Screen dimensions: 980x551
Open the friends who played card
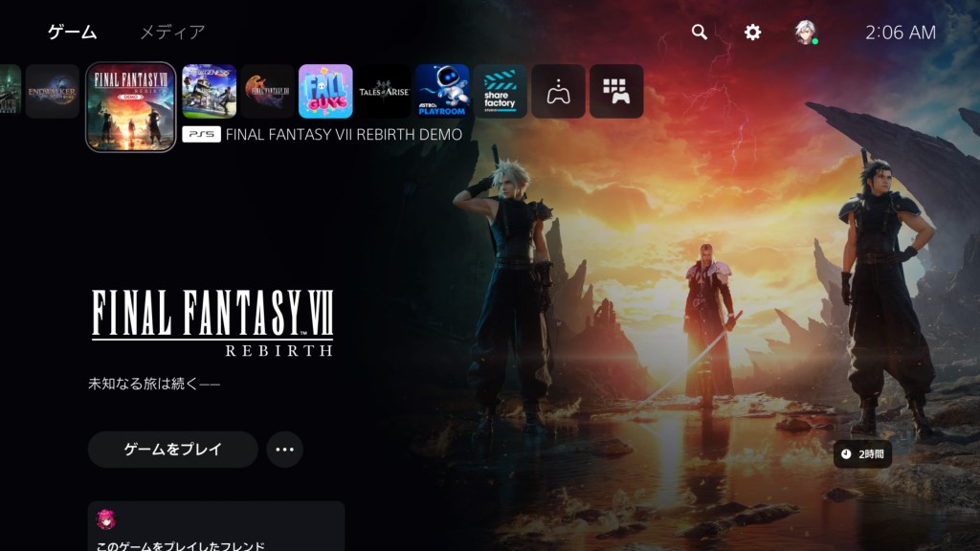[216, 528]
